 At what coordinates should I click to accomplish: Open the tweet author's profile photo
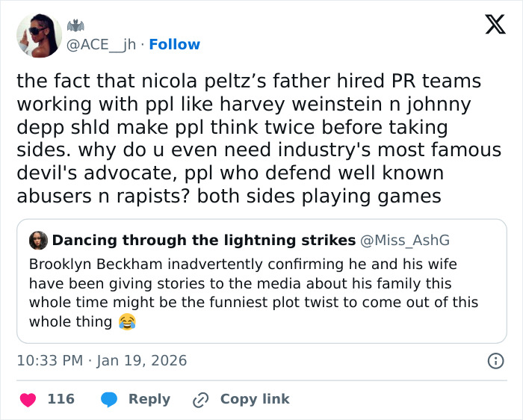click(40, 35)
